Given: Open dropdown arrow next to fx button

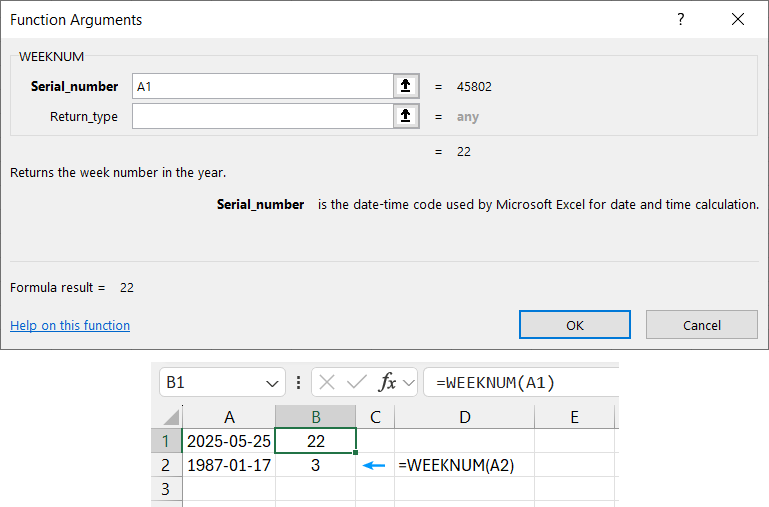Looking at the screenshot, I should click(409, 382).
